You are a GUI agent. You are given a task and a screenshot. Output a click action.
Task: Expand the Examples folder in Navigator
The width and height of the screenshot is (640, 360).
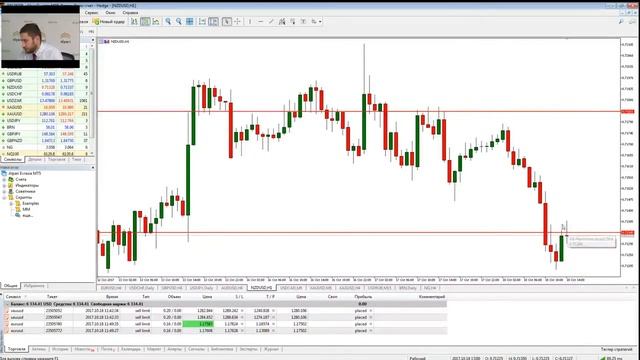11,203
